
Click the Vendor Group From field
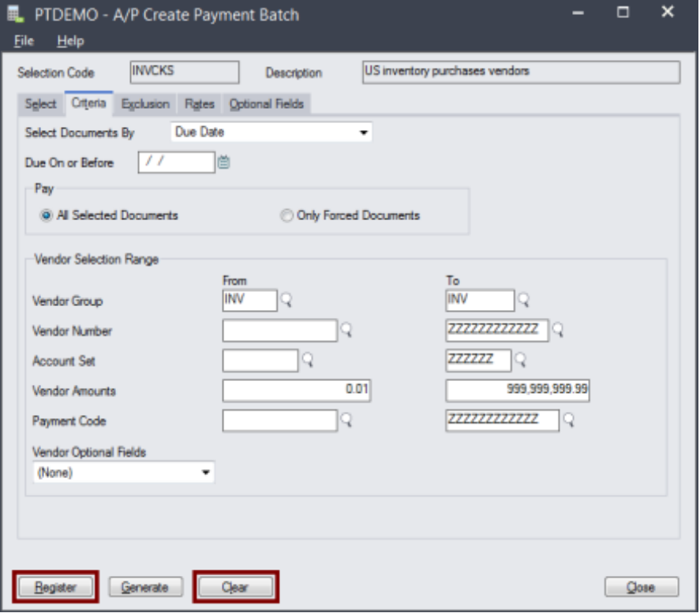point(249,301)
